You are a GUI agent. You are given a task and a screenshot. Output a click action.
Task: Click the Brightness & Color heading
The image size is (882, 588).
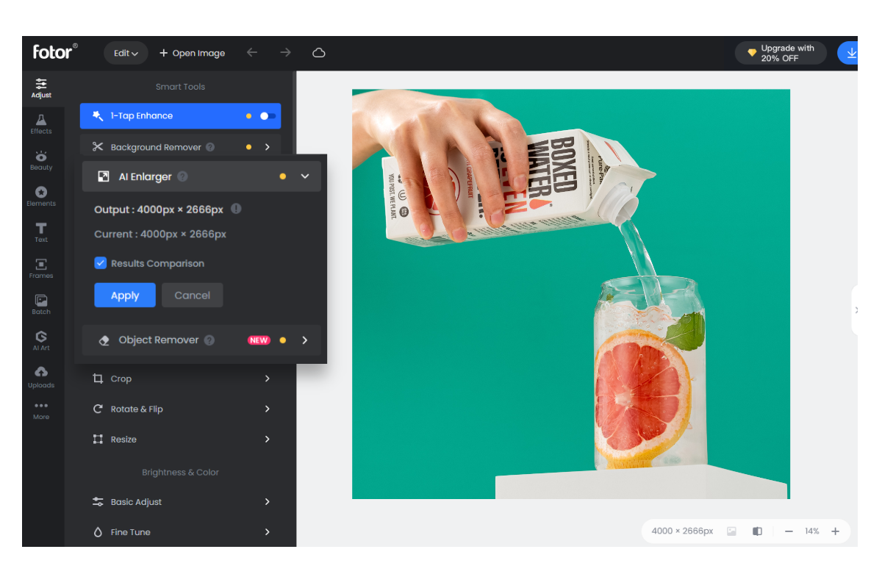click(x=180, y=473)
